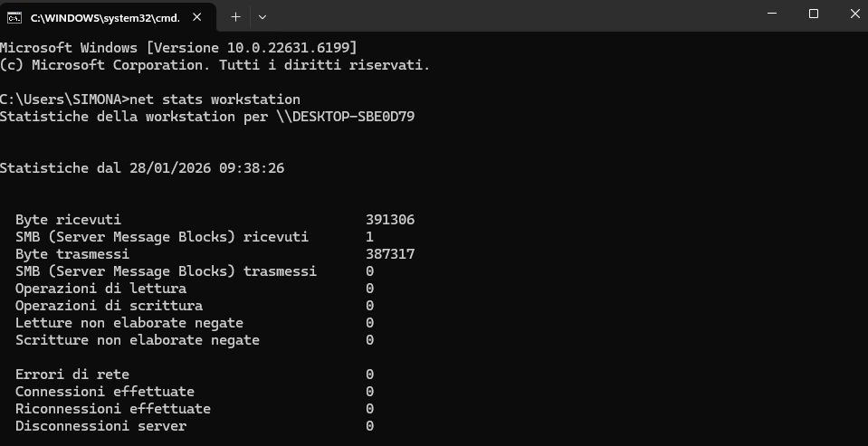Close the terminal window
This screenshot has width=868, height=446.
854,14
